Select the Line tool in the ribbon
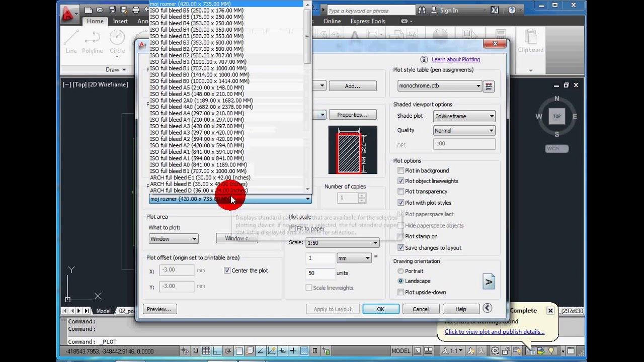 coord(71,41)
